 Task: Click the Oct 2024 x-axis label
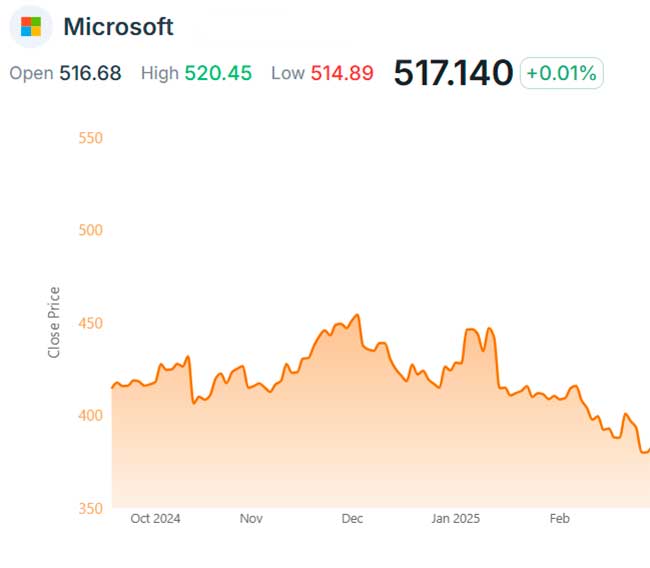coord(155,519)
